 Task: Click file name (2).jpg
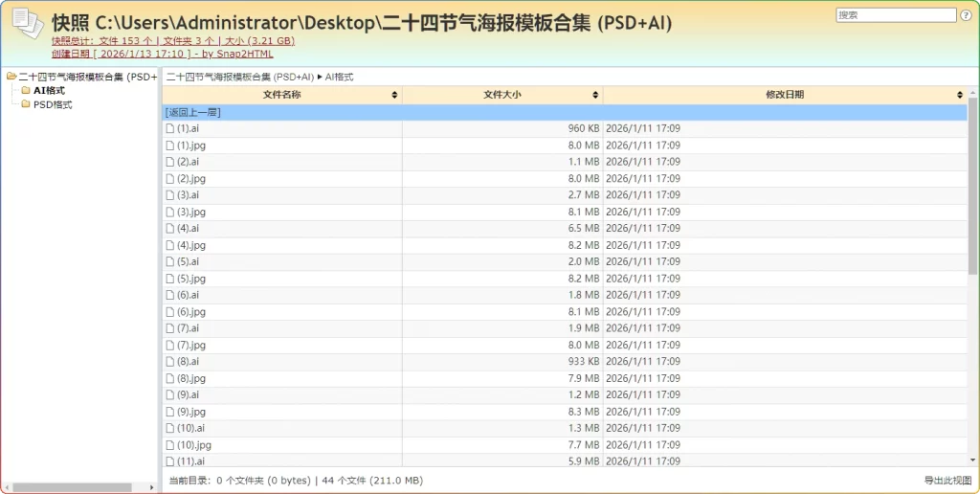click(x=191, y=178)
